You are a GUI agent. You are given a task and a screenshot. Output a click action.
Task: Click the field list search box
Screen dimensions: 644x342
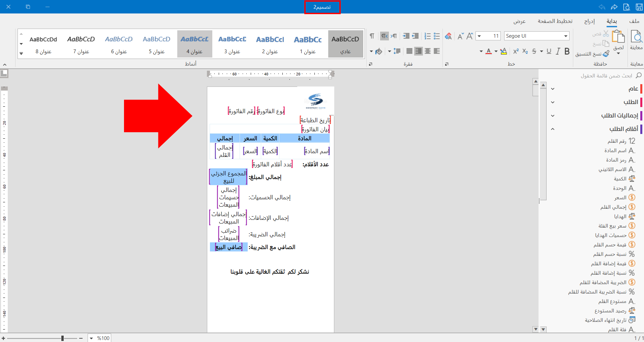pos(606,76)
